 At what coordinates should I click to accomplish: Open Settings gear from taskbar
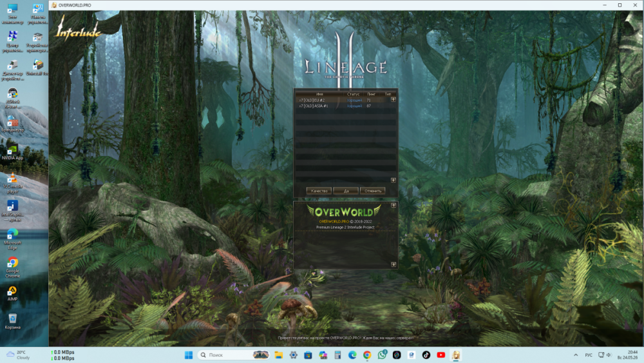coord(293,355)
